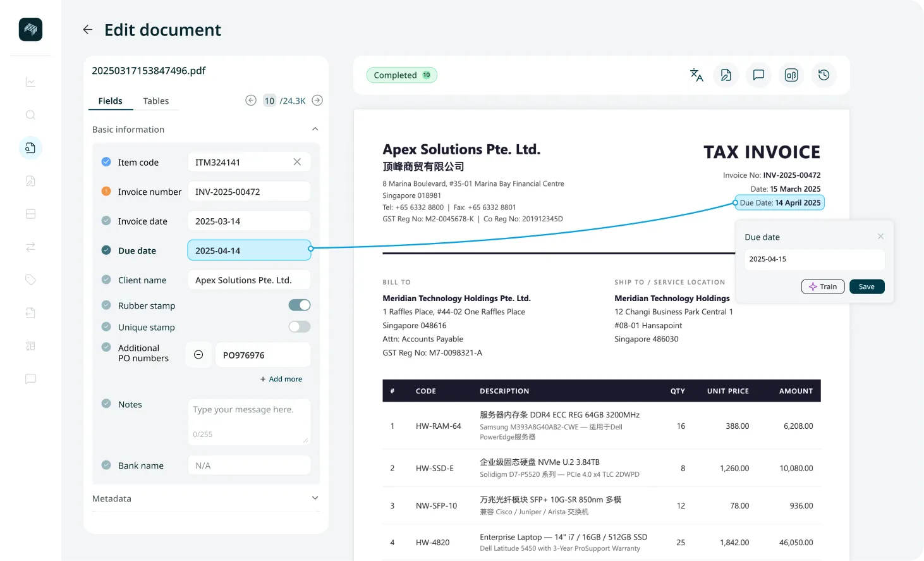Open the document pencil icon in sidebar

30,181
